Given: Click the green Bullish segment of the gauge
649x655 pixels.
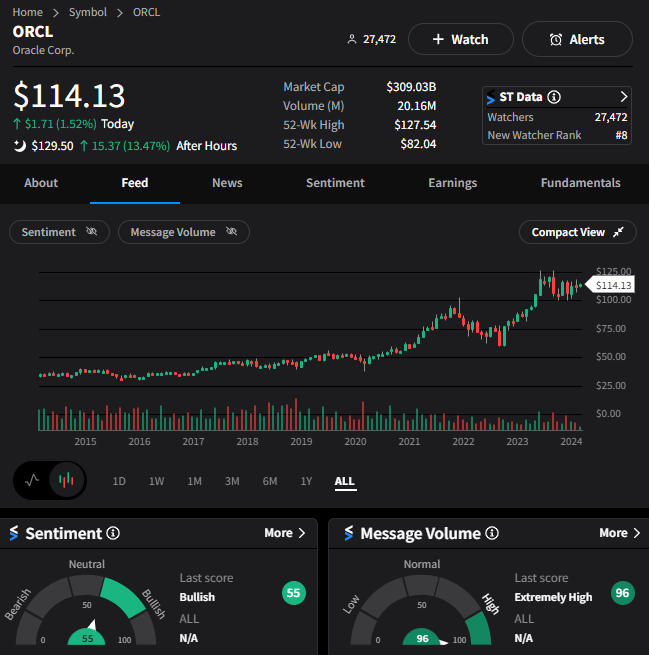Looking at the screenshot, I should (x=123, y=597).
